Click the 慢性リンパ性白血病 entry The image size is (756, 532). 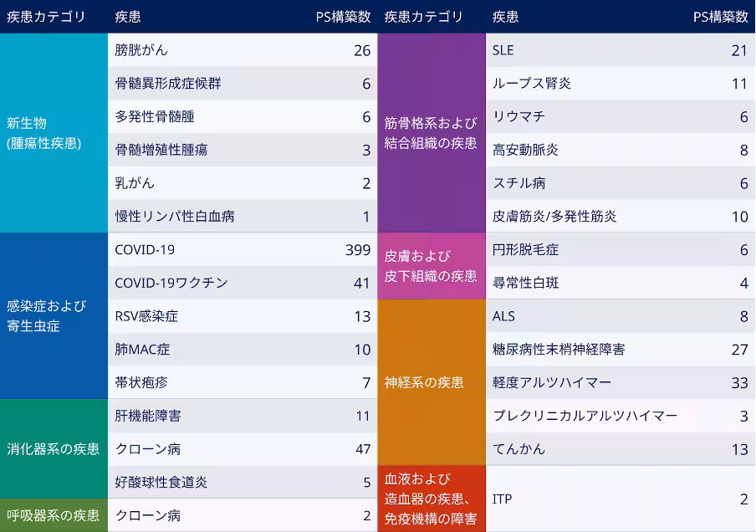175,216
